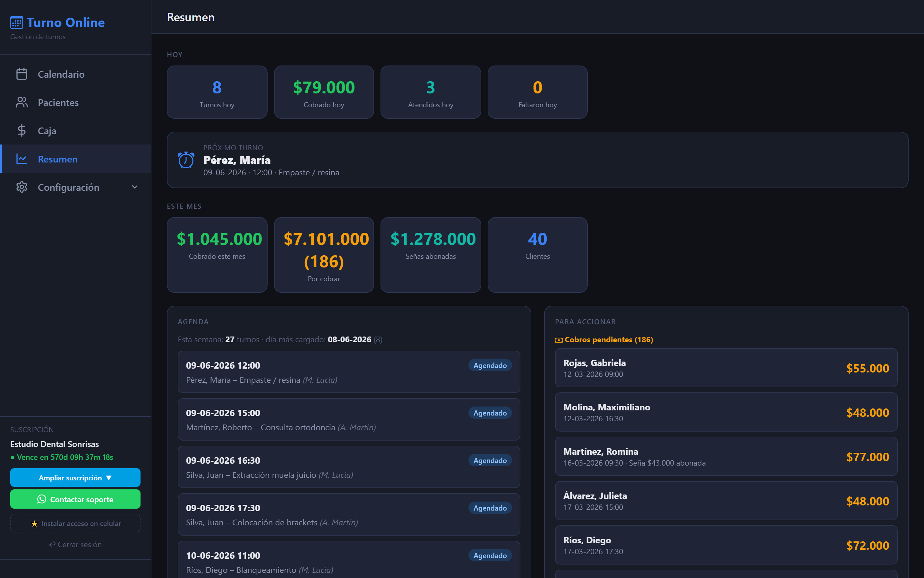Click the alarm clock icon beside Próximo turno

[x=186, y=160]
